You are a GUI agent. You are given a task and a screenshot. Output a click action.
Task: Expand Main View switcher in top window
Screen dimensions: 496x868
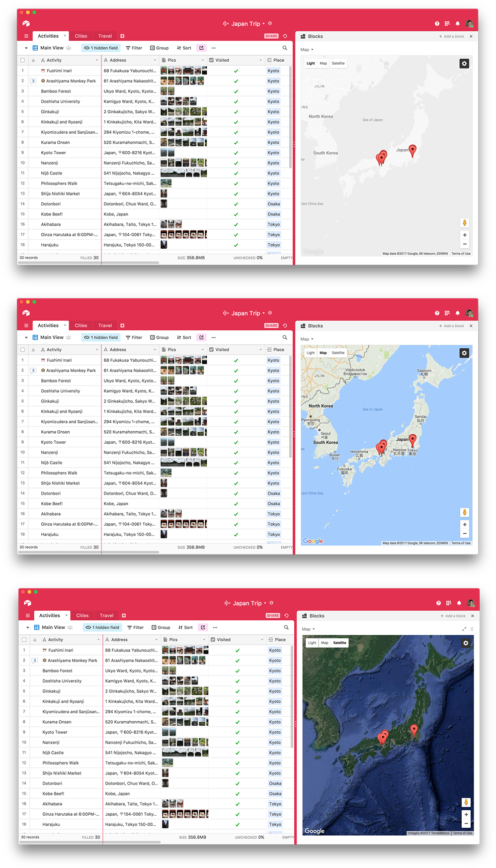pos(26,48)
